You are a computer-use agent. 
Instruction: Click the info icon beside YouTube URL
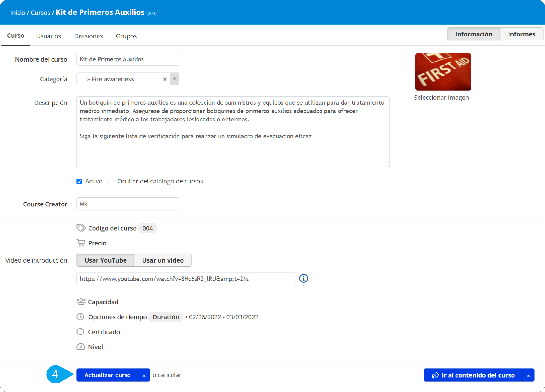click(x=304, y=278)
